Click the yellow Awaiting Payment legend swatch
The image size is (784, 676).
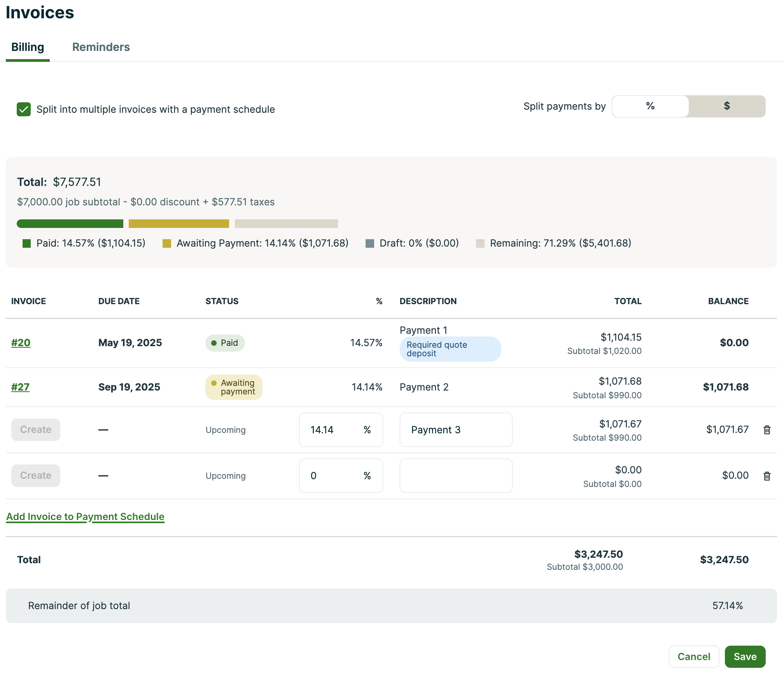(167, 243)
